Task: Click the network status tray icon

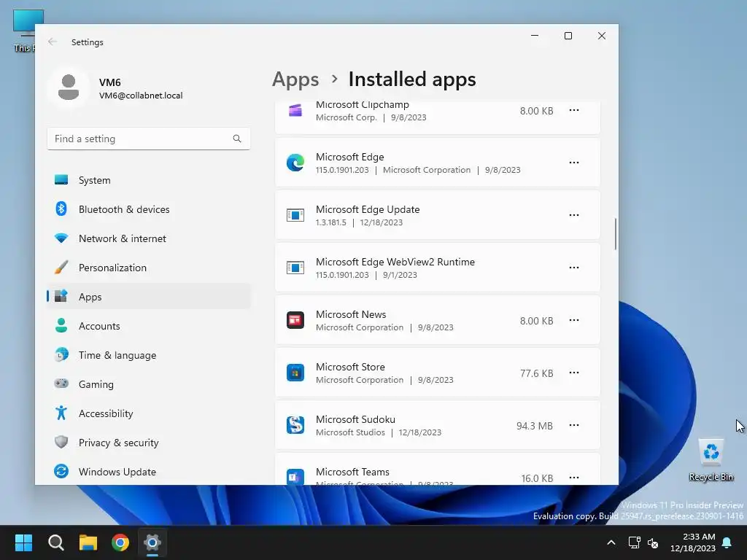Action: pos(634,542)
